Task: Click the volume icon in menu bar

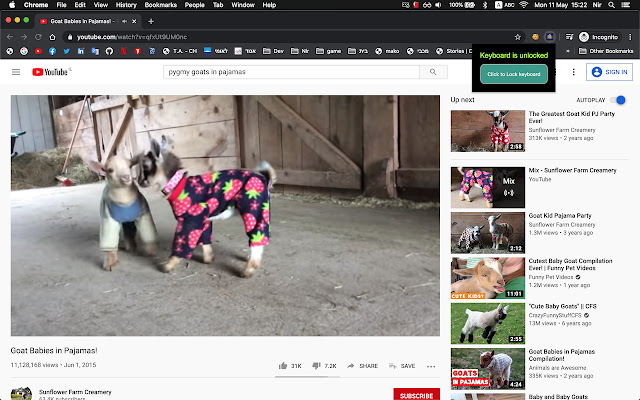Action: coord(438,5)
